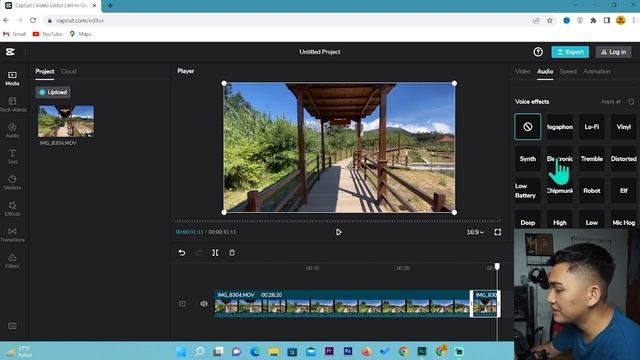Delete the selected clip with trash icon
640x360 pixels.
click(232, 253)
